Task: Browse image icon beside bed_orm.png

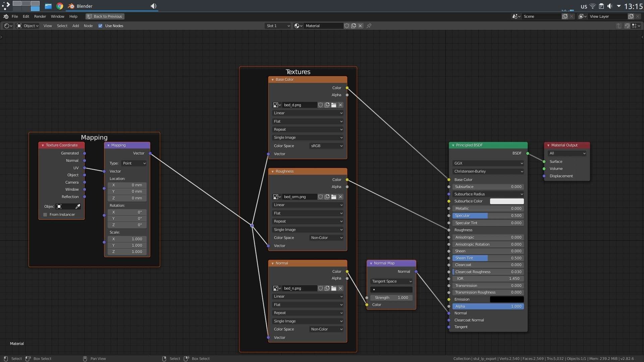Action: pyautogui.click(x=277, y=197)
